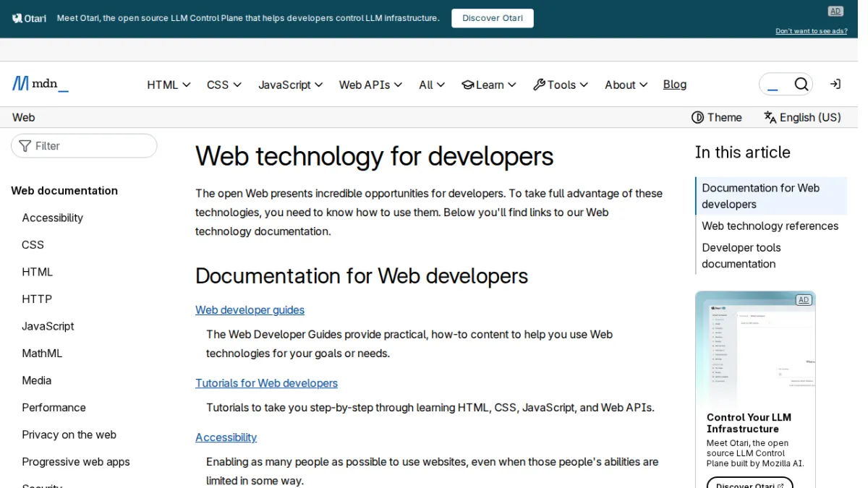Screen dimensions: 868x488
Task: Open CSS in the sidebar list
Action: pos(33,245)
